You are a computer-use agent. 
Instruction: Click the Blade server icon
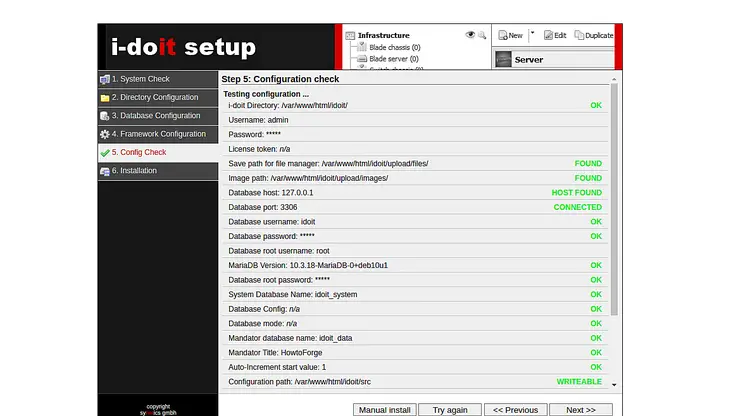pos(362,59)
